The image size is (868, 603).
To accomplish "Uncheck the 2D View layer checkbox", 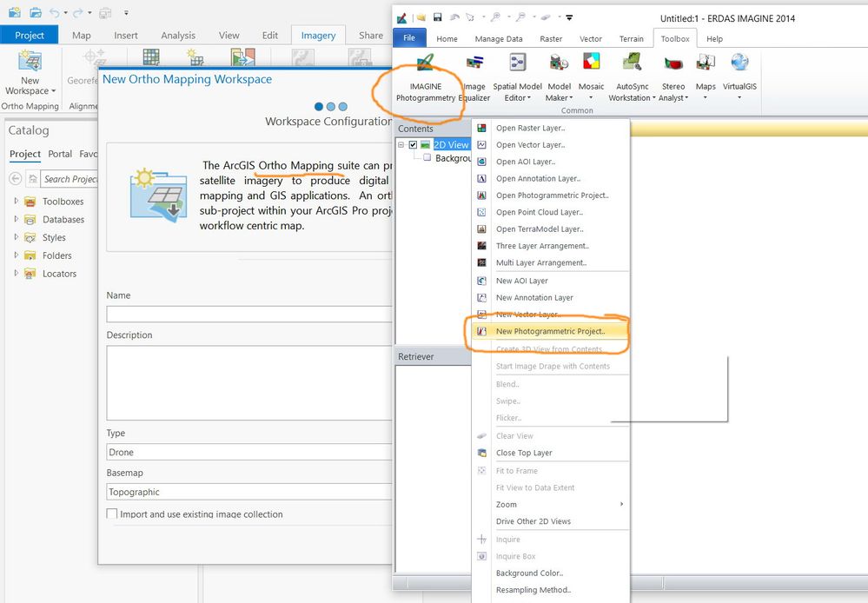I will (413, 144).
